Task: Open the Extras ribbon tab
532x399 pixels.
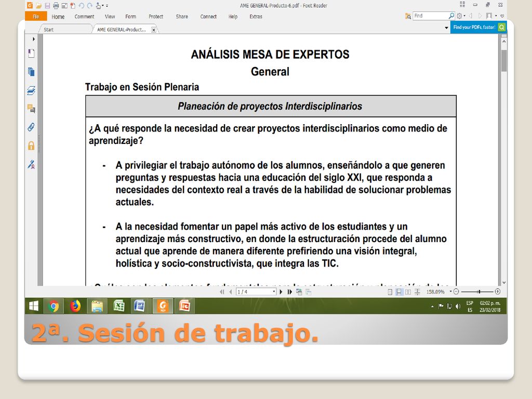Action: pos(256,17)
